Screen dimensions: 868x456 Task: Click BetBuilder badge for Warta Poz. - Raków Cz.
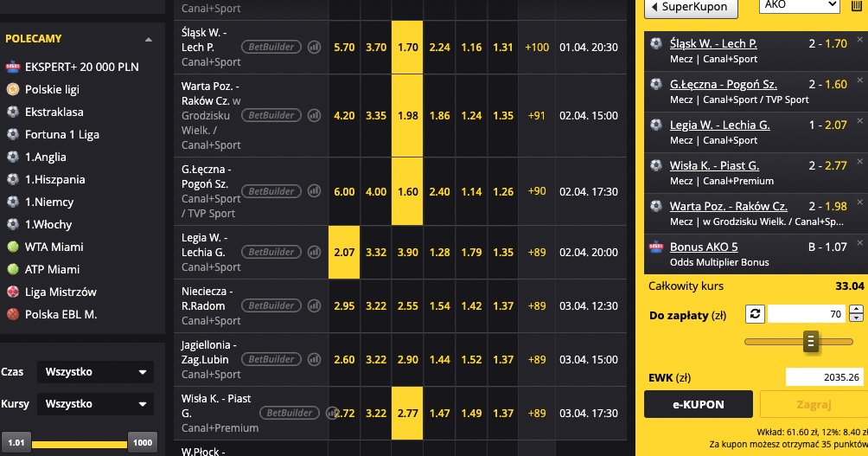coord(269,115)
